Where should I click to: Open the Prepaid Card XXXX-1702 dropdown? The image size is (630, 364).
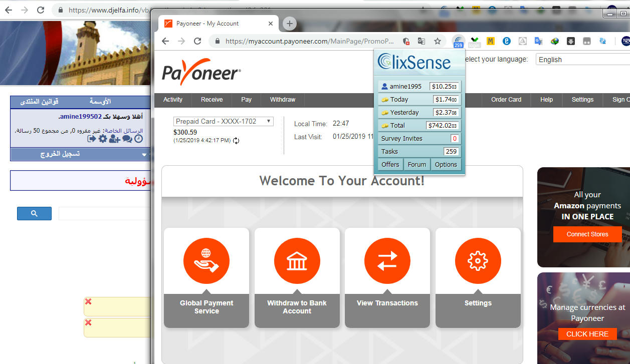point(224,121)
